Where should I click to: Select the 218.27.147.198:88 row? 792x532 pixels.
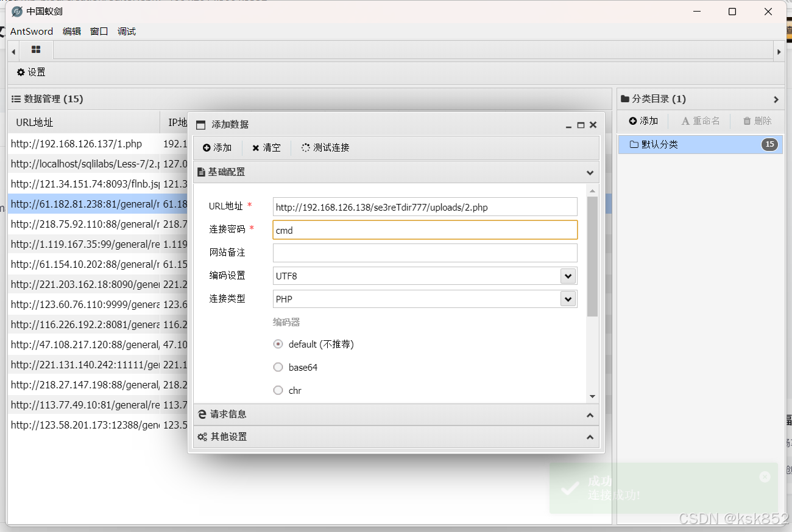click(x=97, y=385)
